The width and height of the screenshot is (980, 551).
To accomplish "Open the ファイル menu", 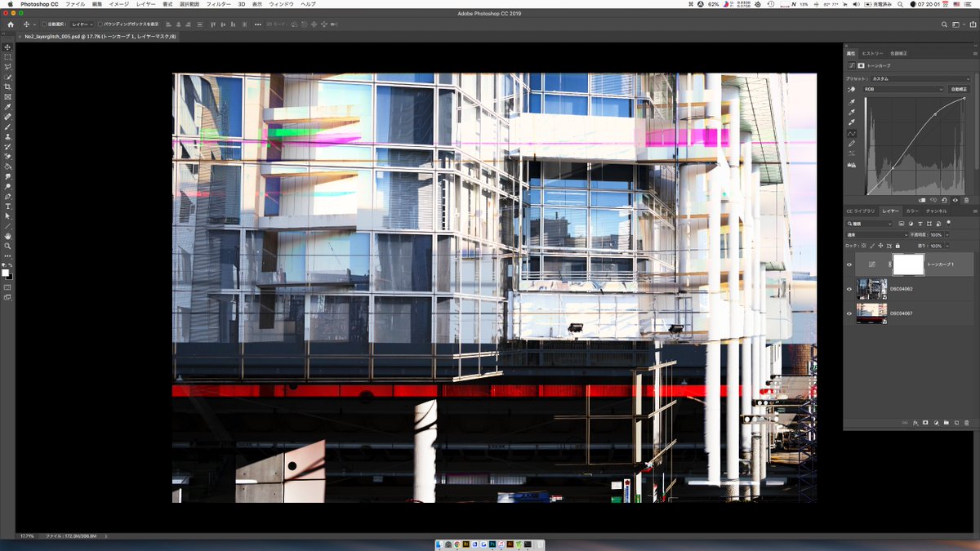I will 75,4.
